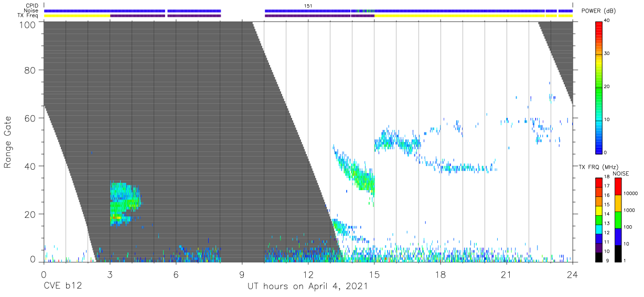Image resolution: width=644 pixels, height=297 pixels.
Task: Click the 24 hour tick on UT axis
Action: tap(573, 274)
